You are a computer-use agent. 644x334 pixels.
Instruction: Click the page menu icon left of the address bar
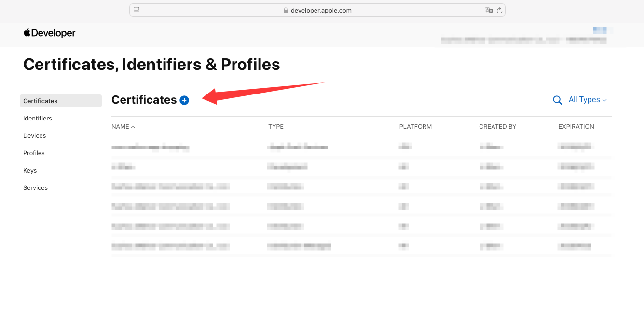[x=137, y=10]
